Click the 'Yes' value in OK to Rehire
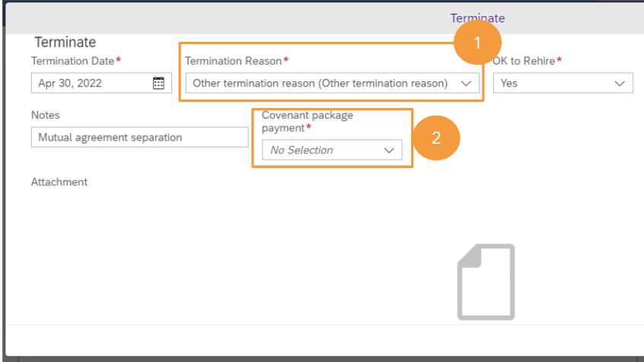The image size is (644, 362). click(509, 84)
